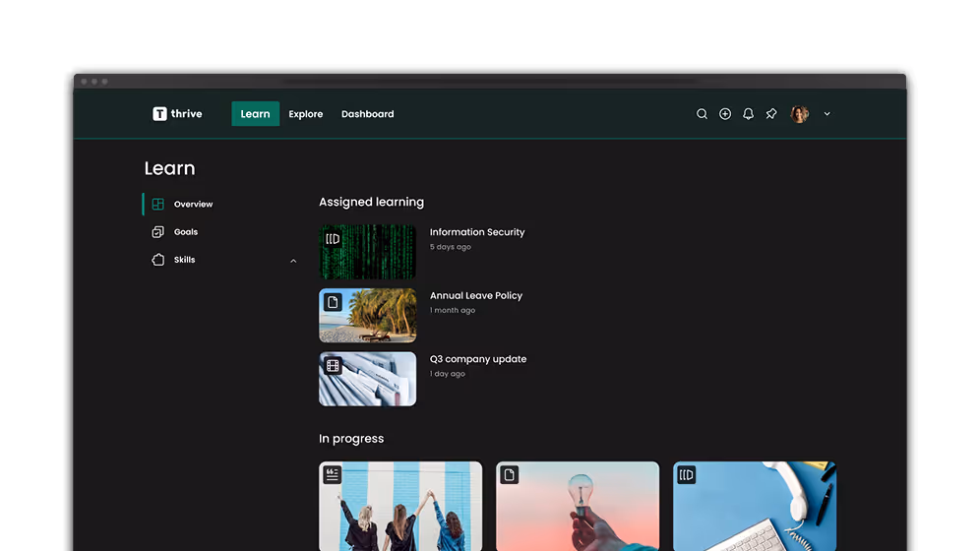Click the '1 month ago' text
The width and height of the screenshot is (980, 551).
pos(452,311)
